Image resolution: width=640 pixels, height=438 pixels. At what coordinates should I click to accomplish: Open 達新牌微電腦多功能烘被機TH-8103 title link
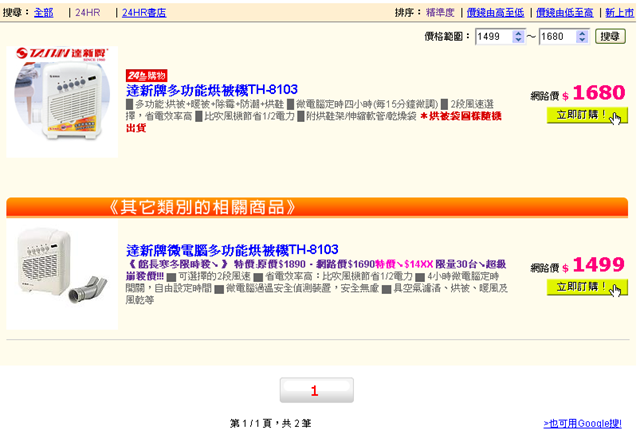click(x=232, y=249)
